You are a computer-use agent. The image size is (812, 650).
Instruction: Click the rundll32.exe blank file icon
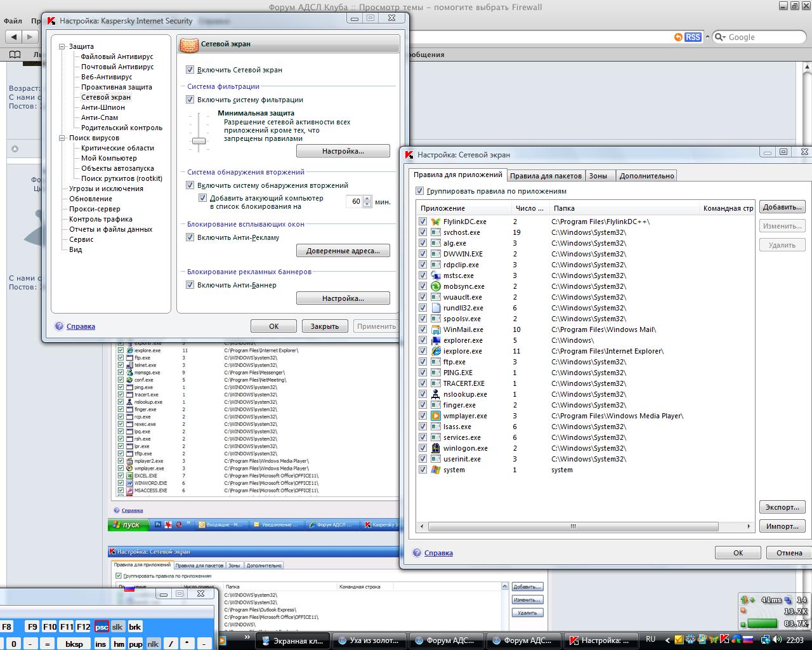click(436, 308)
